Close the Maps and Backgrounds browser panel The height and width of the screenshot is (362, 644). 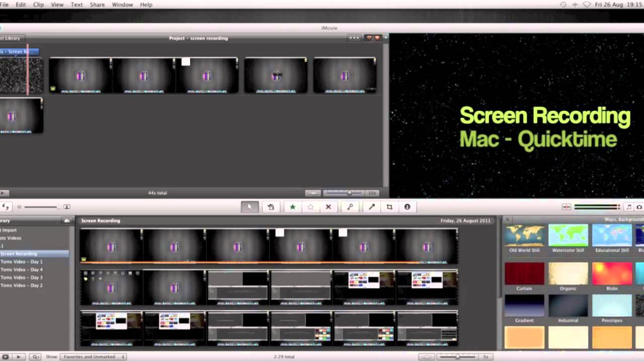tap(508, 220)
